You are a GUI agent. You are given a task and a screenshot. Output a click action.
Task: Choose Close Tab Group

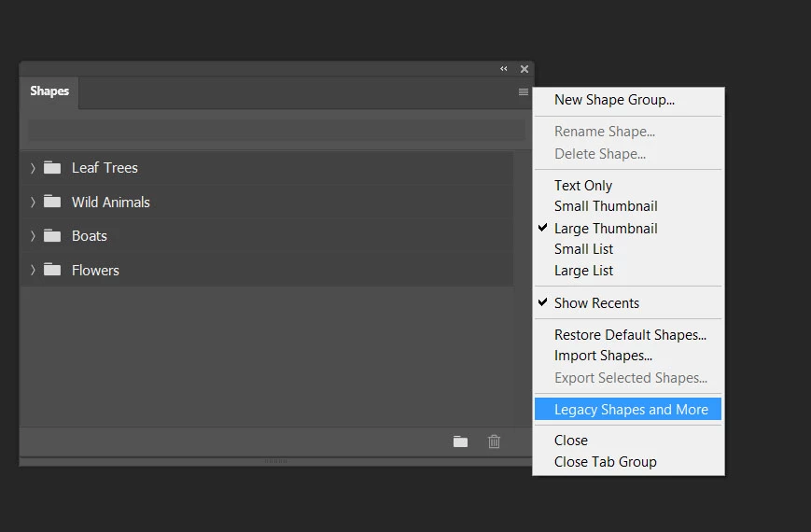(628, 462)
